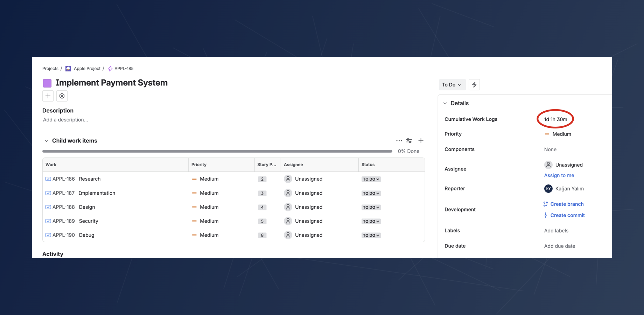The height and width of the screenshot is (315, 644).
Task: Click the configure fields icon above the child items table
Action: coord(409,140)
